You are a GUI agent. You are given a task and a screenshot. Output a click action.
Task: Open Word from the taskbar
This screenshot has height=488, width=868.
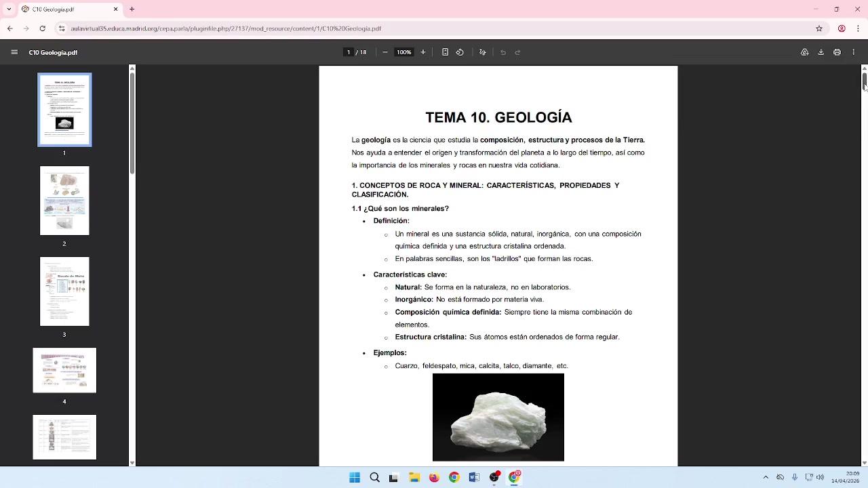(474, 477)
